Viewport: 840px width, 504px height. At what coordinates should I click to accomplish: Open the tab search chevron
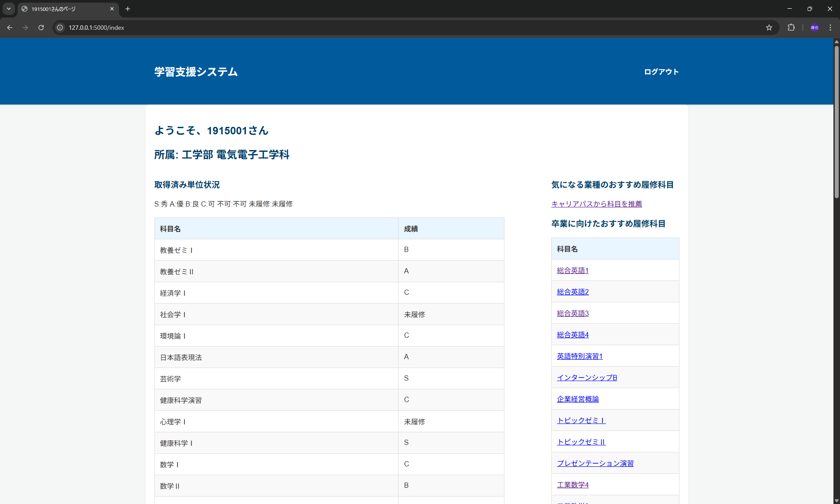[x=8, y=9]
